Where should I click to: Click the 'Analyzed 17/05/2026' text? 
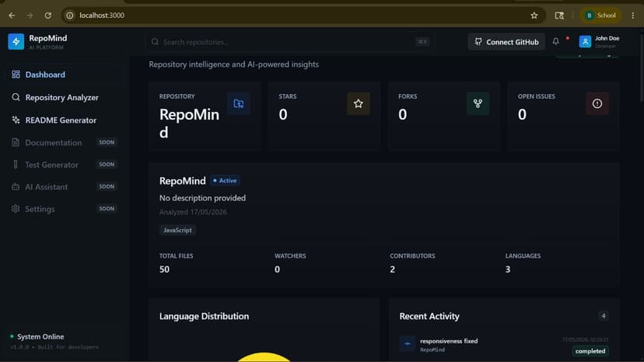click(x=193, y=212)
